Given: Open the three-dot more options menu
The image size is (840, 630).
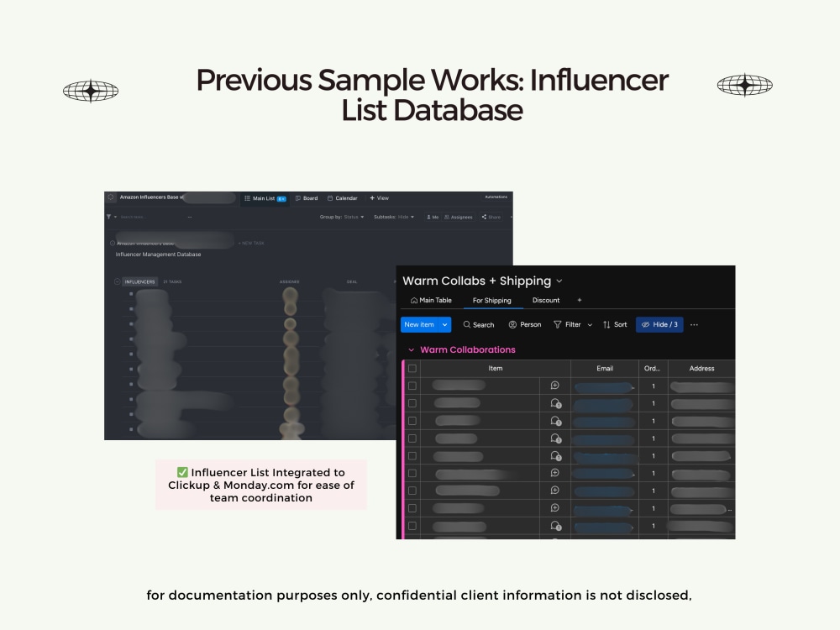Looking at the screenshot, I should point(695,324).
